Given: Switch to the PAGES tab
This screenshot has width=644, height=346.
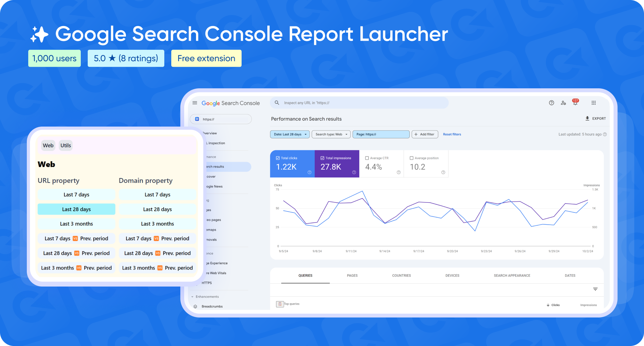Looking at the screenshot, I should (x=352, y=275).
